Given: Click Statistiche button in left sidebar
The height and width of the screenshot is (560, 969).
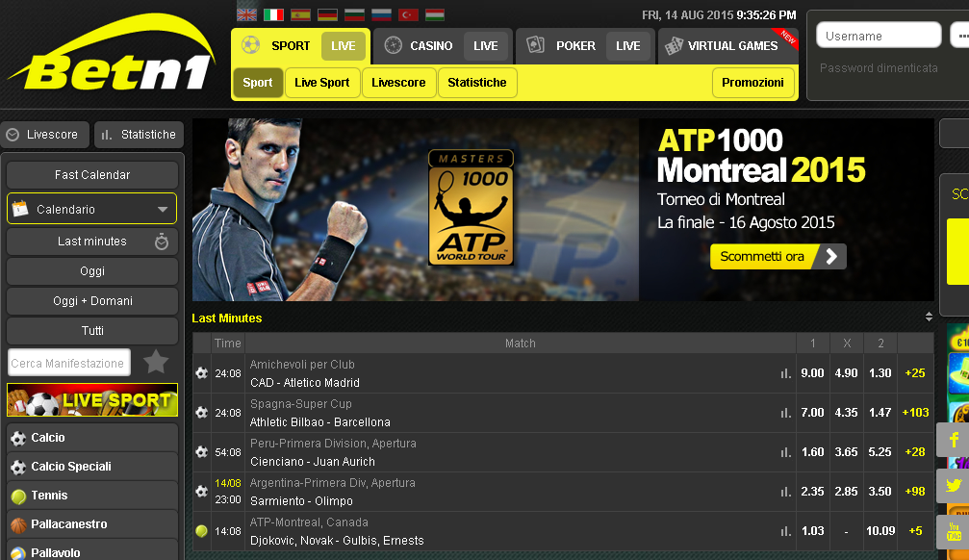Looking at the screenshot, I should (x=139, y=134).
